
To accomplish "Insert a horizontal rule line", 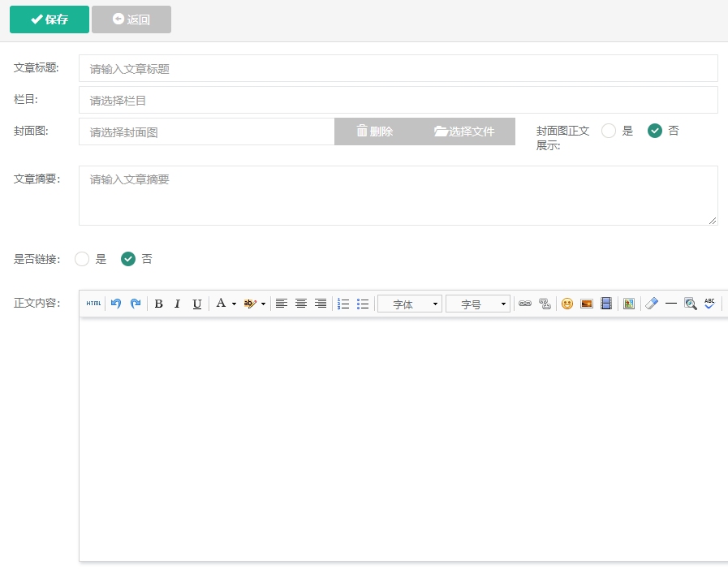I will tap(671, 304).
